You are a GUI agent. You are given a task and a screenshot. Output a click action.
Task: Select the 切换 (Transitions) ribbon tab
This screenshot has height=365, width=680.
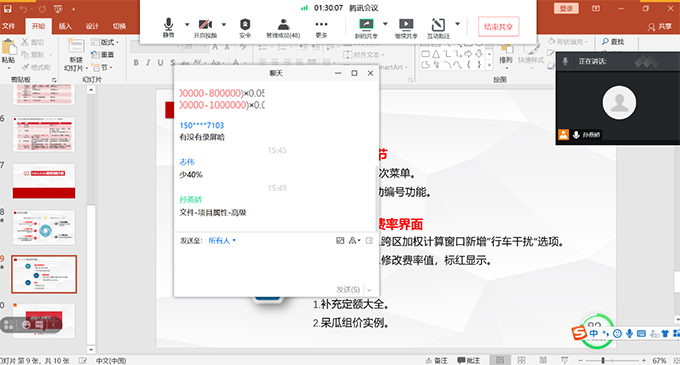[x=119, y=26]
